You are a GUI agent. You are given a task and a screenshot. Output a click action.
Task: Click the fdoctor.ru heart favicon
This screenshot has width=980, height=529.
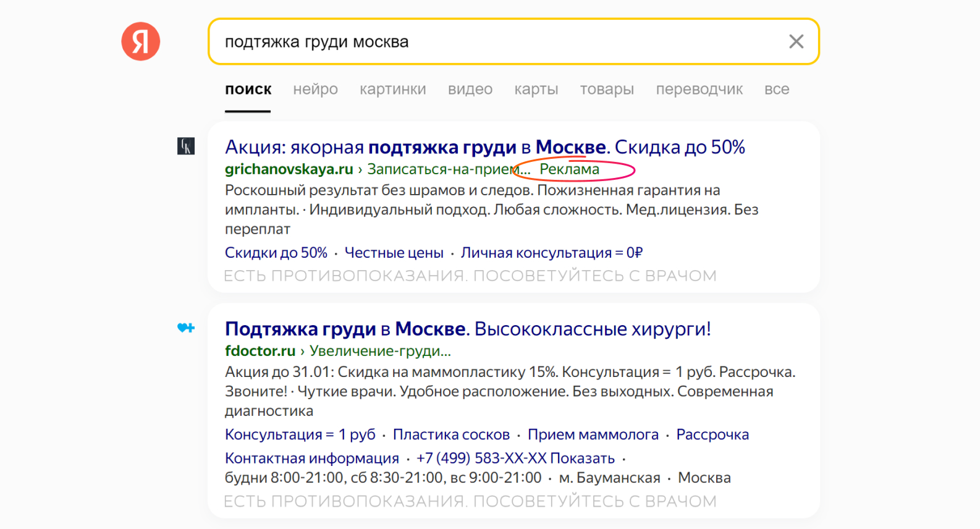(x=186, y=328)
